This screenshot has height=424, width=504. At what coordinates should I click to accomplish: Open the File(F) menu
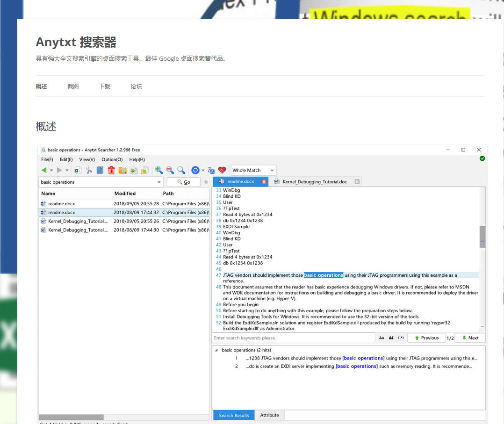[x=47, y=159]
